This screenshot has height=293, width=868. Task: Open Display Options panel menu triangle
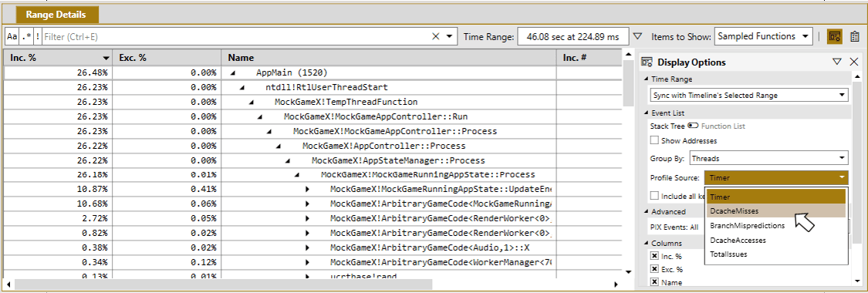point(837,62)
